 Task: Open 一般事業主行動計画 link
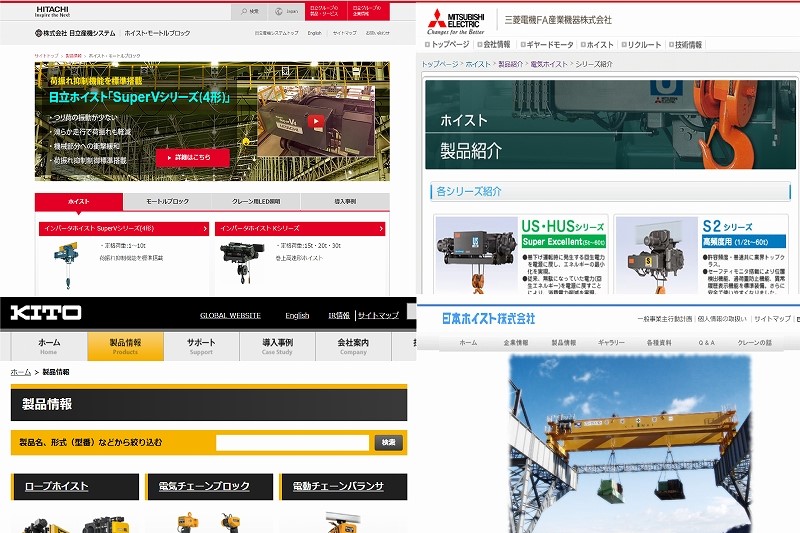[664, 319]
